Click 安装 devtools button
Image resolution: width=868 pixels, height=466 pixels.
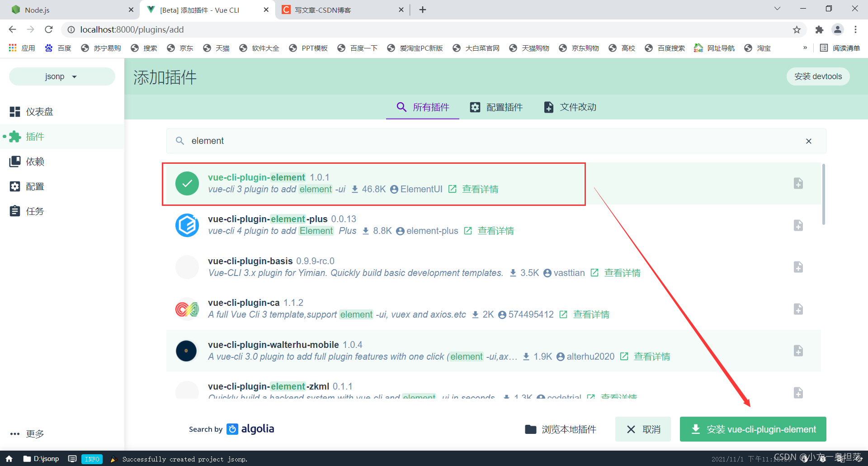point(818,76)
